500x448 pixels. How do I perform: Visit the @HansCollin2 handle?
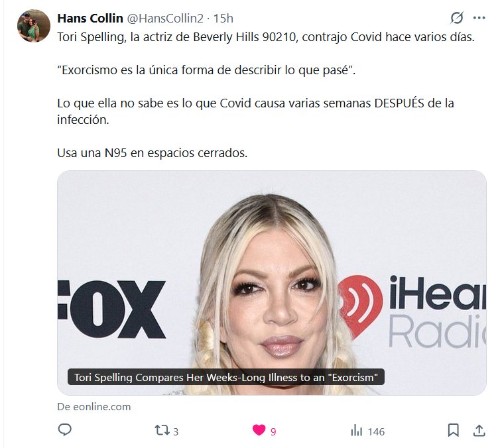[165, 19]
